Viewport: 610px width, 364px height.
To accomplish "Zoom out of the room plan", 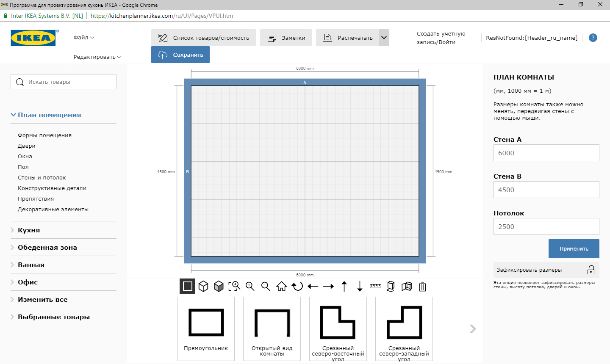I will (266, 287).
